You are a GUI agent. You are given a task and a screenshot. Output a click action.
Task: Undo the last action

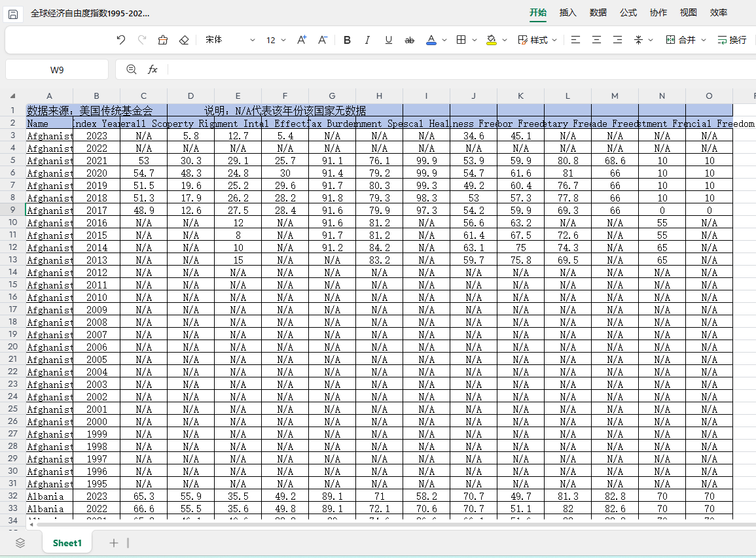[x=121, y=40]
